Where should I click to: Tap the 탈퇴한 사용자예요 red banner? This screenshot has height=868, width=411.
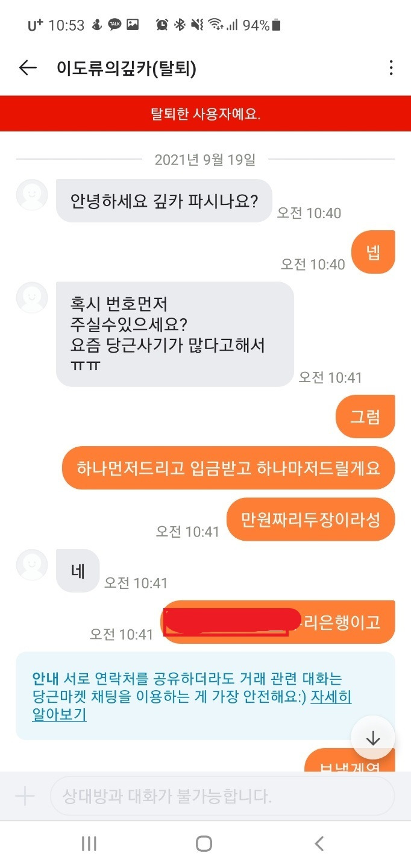click(x=205, y=113)
